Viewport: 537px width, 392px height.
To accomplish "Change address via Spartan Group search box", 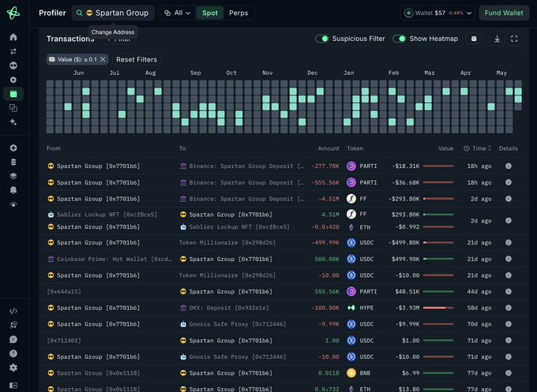I will click(113, 13).
